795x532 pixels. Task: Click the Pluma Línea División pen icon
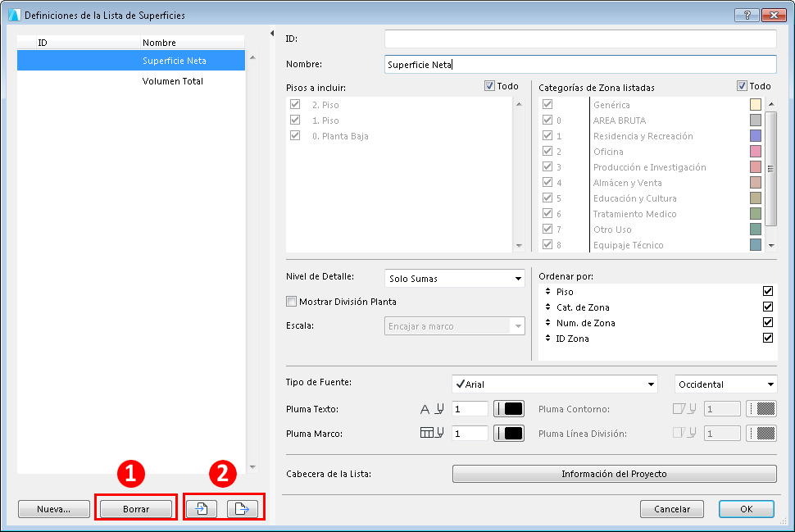tap(684, 433)
